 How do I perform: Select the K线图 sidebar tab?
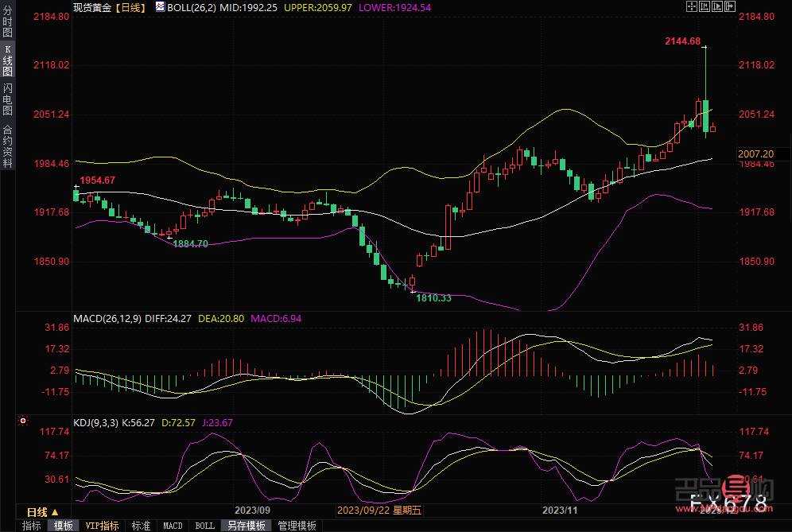(x=6, y=62)
